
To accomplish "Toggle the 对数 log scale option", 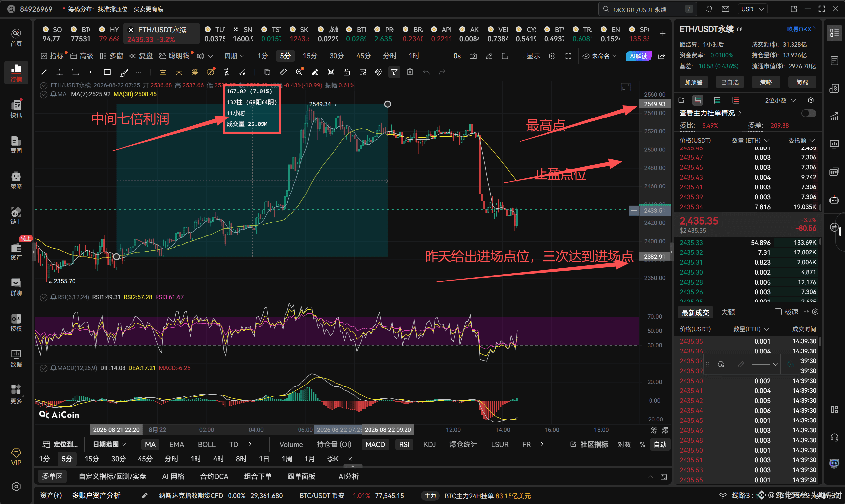I will tap(624, 444).
